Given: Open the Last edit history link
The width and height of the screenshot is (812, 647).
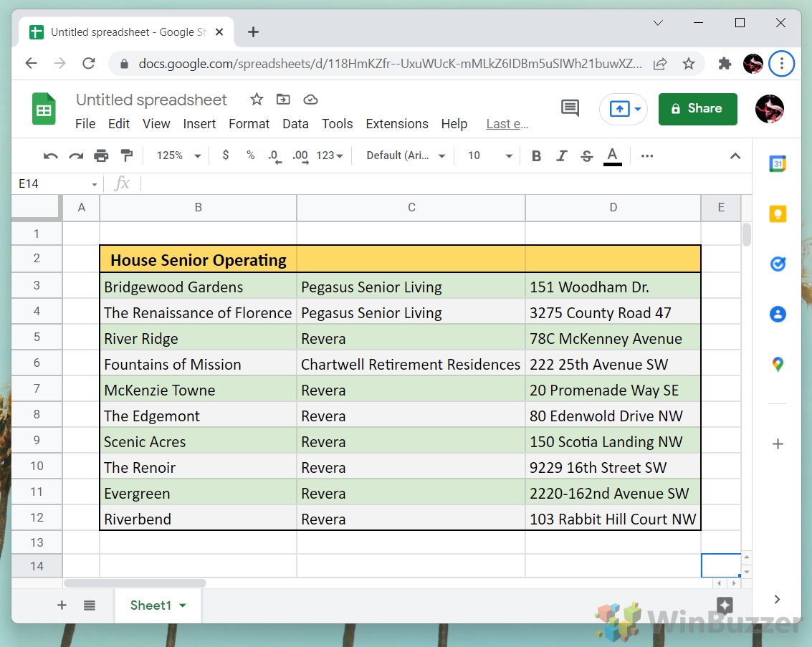Looking at the screenshot, I should pos(507,124).
